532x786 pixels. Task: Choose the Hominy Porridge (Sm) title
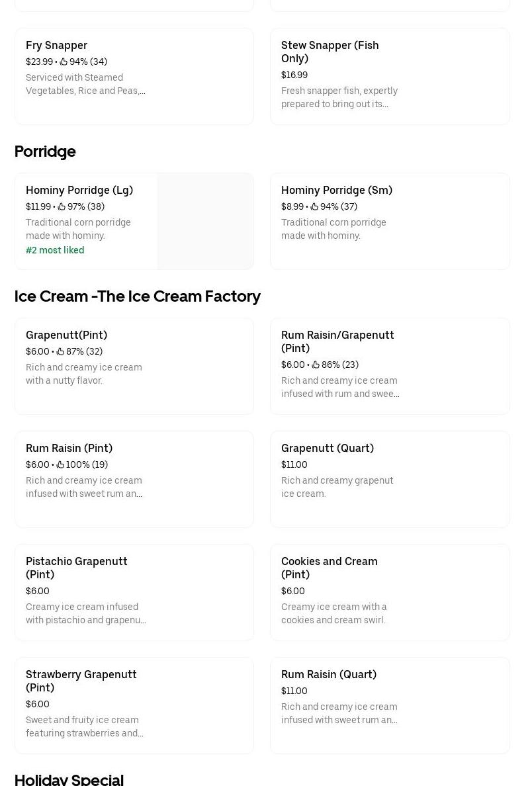(x=336, y=190)
